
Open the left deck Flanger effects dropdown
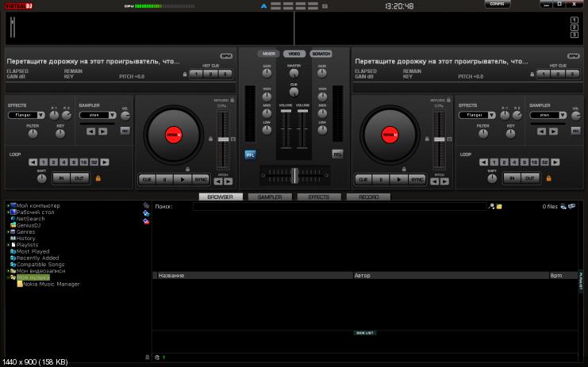(40, 115)
